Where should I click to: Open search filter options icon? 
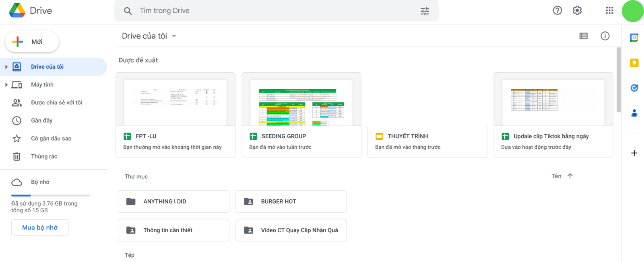tap(425, 11)
